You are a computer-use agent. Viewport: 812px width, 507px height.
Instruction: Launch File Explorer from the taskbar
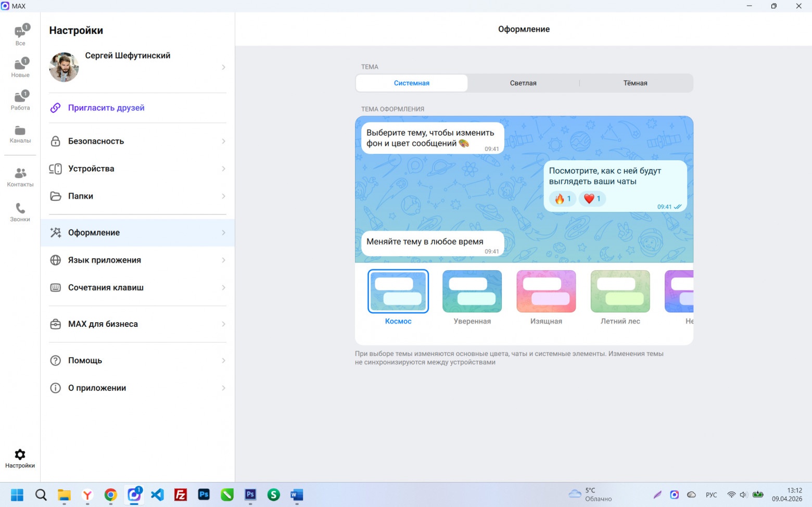tap(64, 495)
